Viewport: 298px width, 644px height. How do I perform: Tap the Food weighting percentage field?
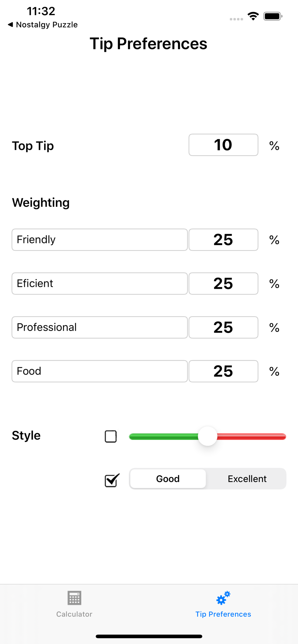(223, 371)
